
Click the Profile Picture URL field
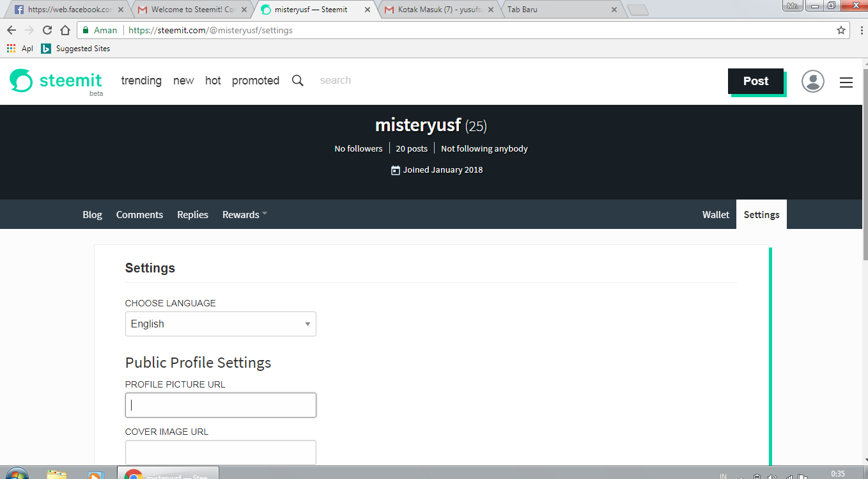coord(220,405)
